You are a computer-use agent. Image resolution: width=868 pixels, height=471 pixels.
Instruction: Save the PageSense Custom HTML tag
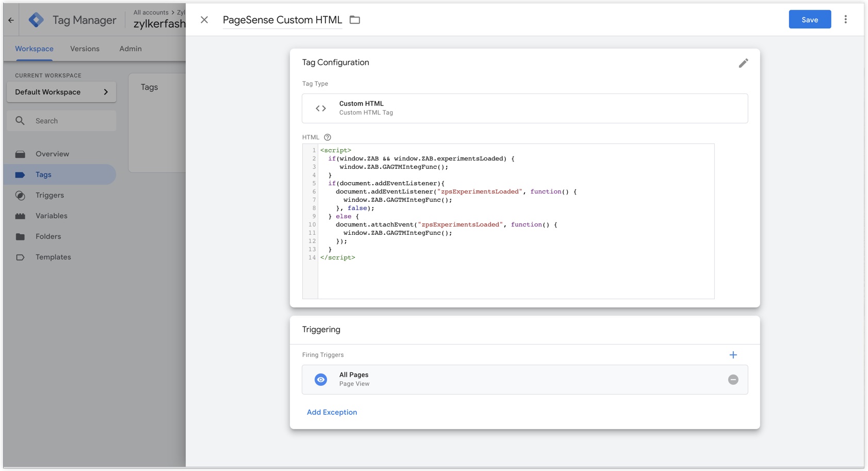tap(809, 20)
